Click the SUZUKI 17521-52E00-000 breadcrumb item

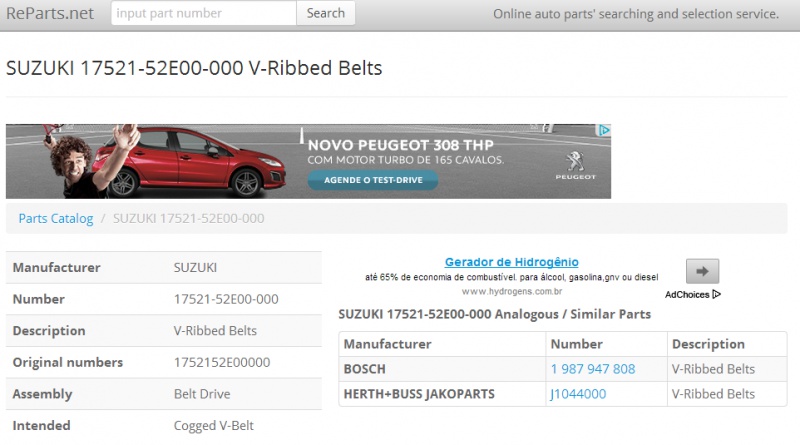188,218
